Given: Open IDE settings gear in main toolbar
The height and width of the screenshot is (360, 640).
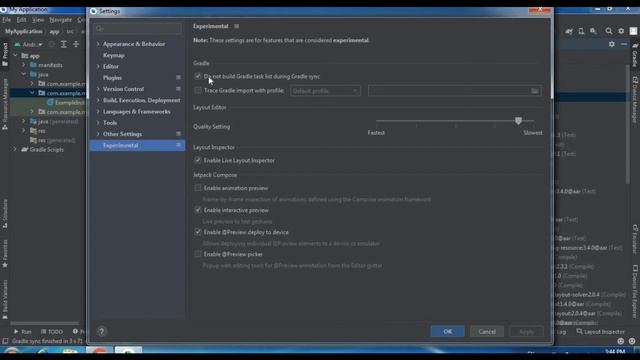Looking at the screenshot, I should coord(621,31).
